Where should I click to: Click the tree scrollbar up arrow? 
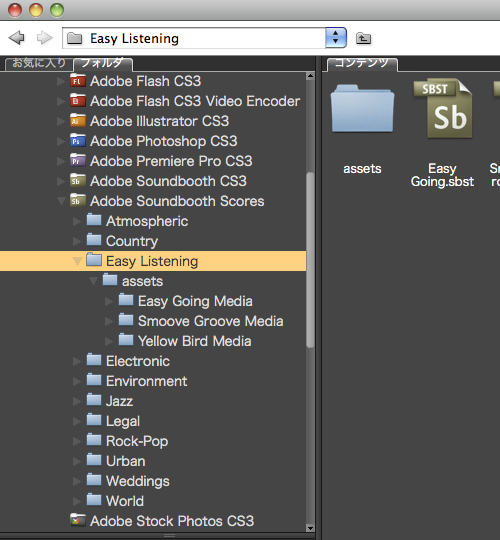(310, 76)
